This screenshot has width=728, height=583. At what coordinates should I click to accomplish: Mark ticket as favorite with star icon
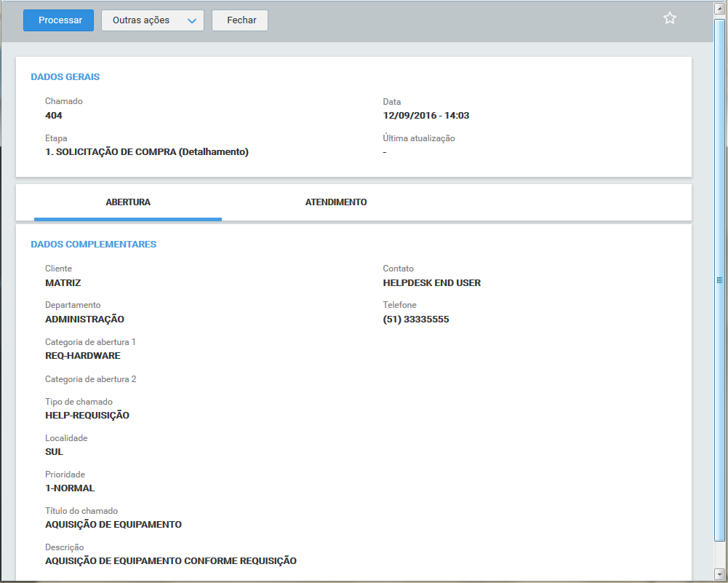click(x=670, y=19)
